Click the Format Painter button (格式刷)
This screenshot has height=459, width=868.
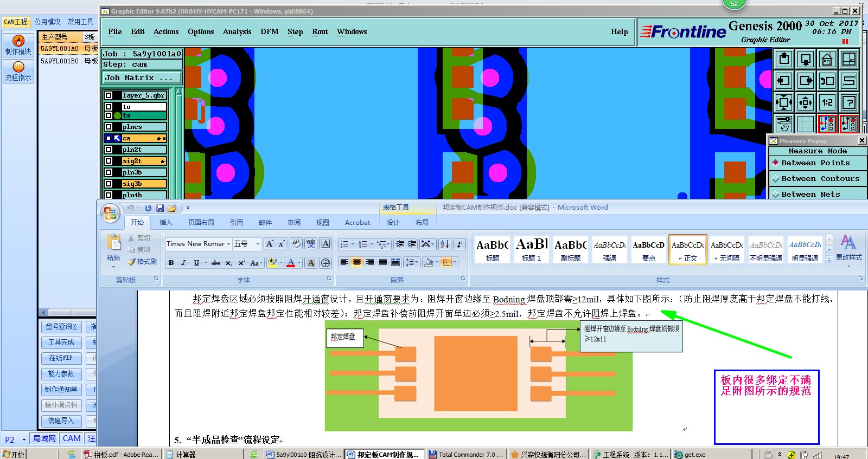pos(143,262)
